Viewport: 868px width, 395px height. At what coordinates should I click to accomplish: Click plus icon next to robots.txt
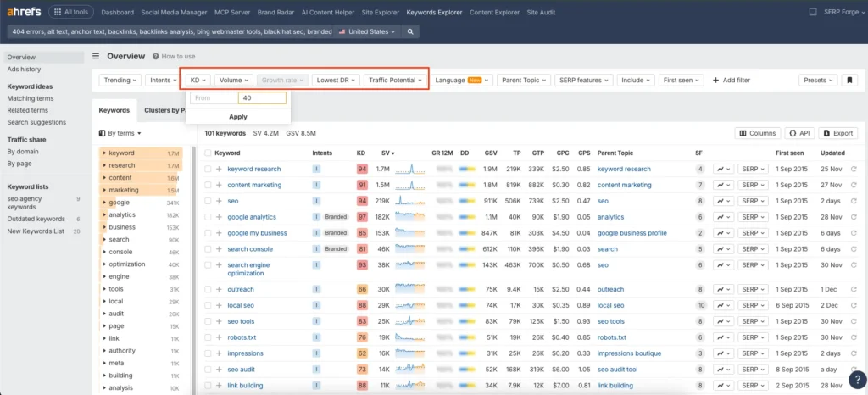pyautogui.click(x=219, y=337)
